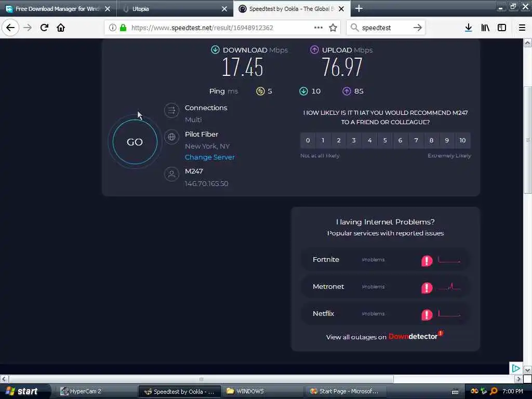Rate recommendation score 8

pos(431,140)
